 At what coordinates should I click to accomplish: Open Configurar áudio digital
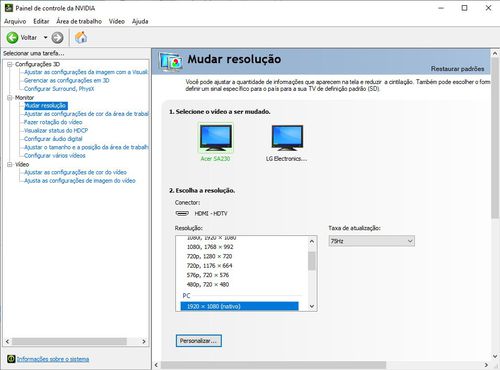point(53,139)
